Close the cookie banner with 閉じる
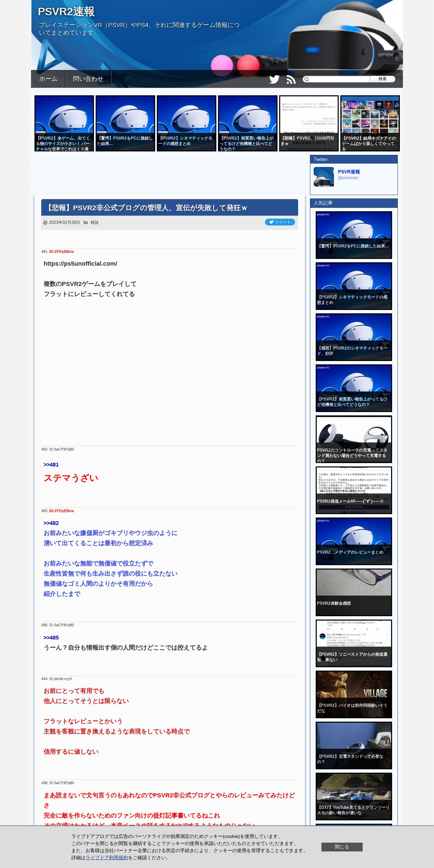 point(342,847)
